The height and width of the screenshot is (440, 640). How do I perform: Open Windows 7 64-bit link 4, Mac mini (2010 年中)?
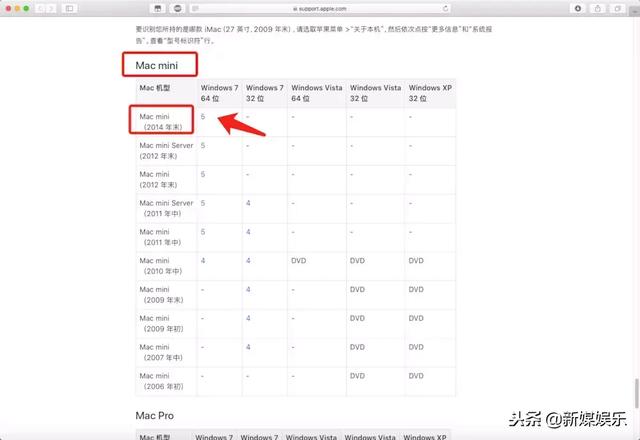[x=203, y=260]
